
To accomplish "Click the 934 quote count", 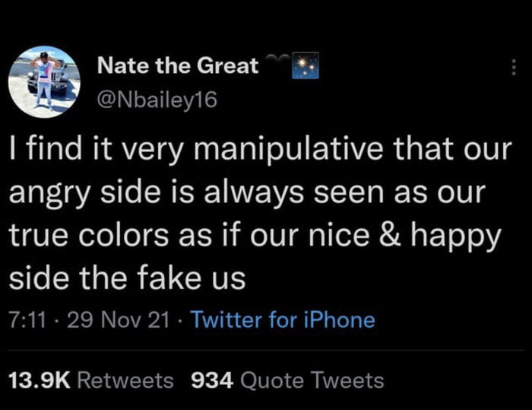I will pos(211,380).
